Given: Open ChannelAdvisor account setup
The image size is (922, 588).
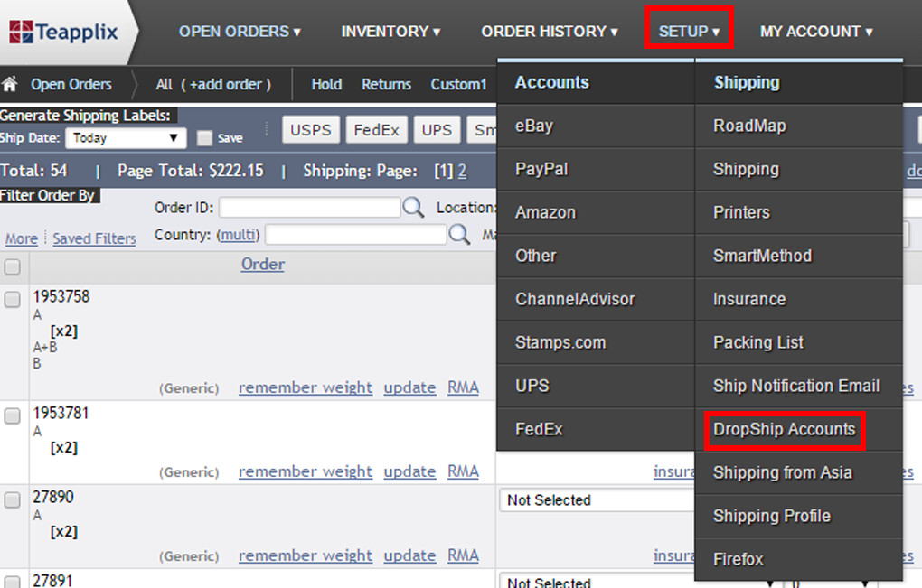Looking at the screenshot, I should tap(596, 300).
